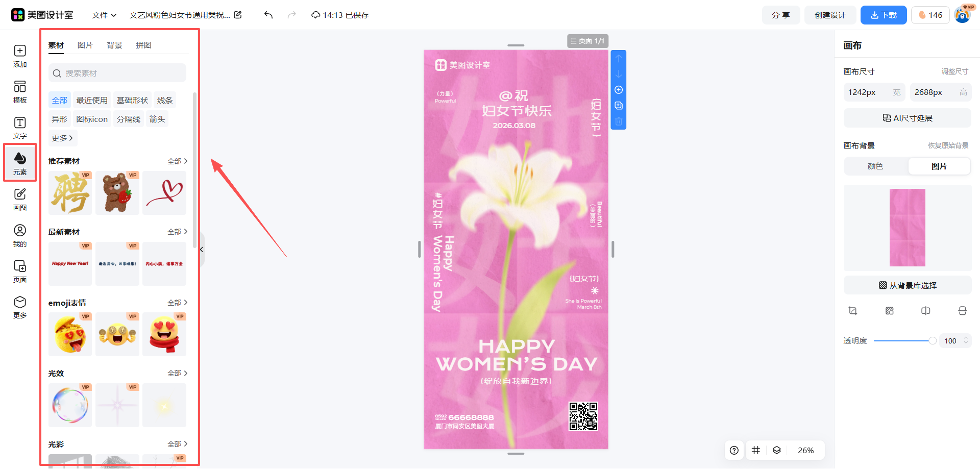Toggle the grid icon at bottom

(x=756, y=450)
